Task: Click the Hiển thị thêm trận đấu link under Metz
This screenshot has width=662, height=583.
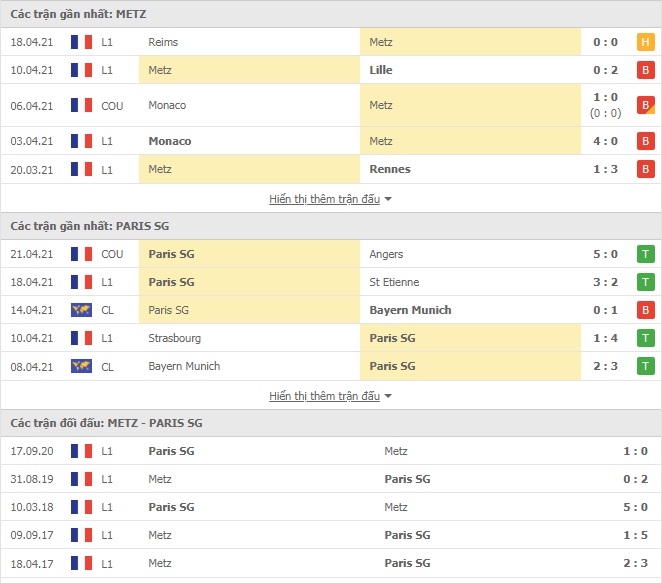Action: point(324,199)
